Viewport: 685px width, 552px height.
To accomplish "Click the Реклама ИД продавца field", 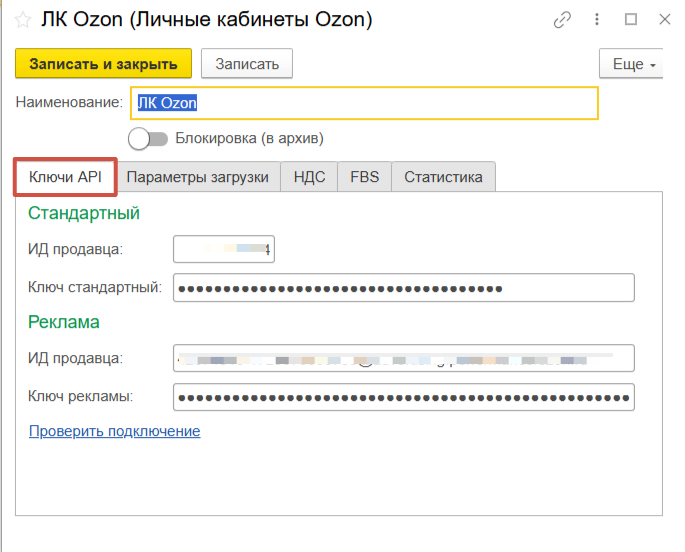I will 403,357.
